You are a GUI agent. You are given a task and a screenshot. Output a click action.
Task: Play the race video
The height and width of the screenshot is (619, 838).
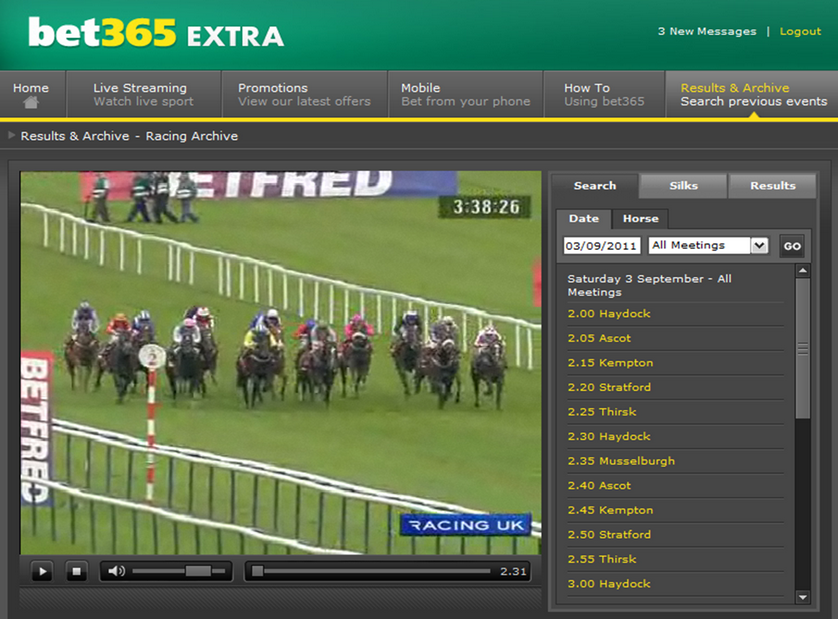pyautogui.click(x=42, y=571)
